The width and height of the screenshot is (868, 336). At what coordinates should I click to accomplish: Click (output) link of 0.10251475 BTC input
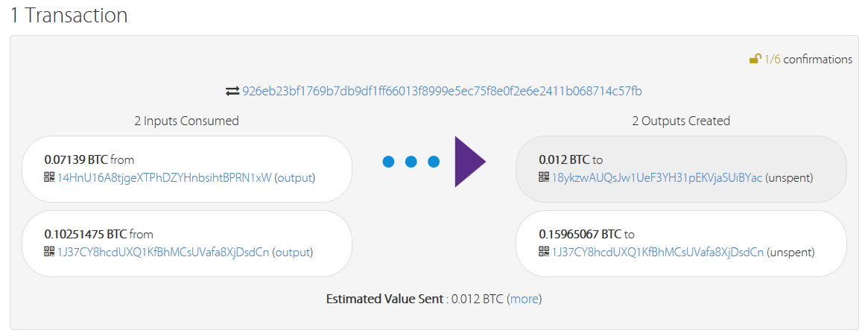[x=292, y=252]
